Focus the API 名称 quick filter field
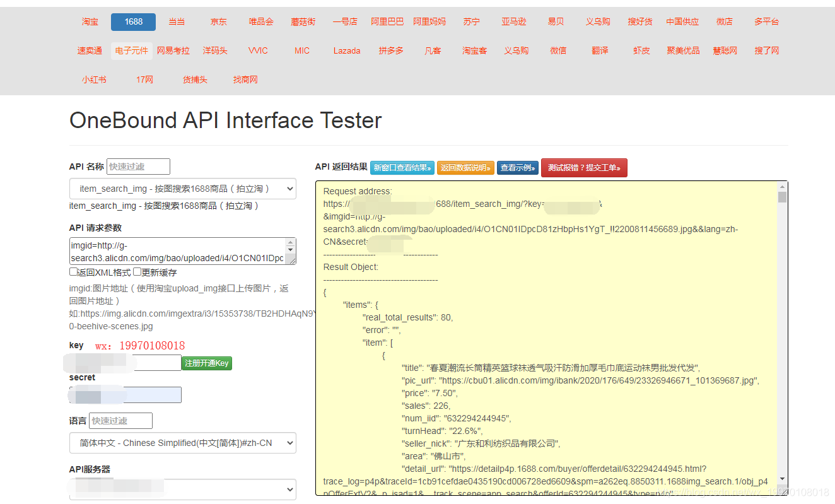The height and width of the screenshot is (504, 835). click(138, 167)
